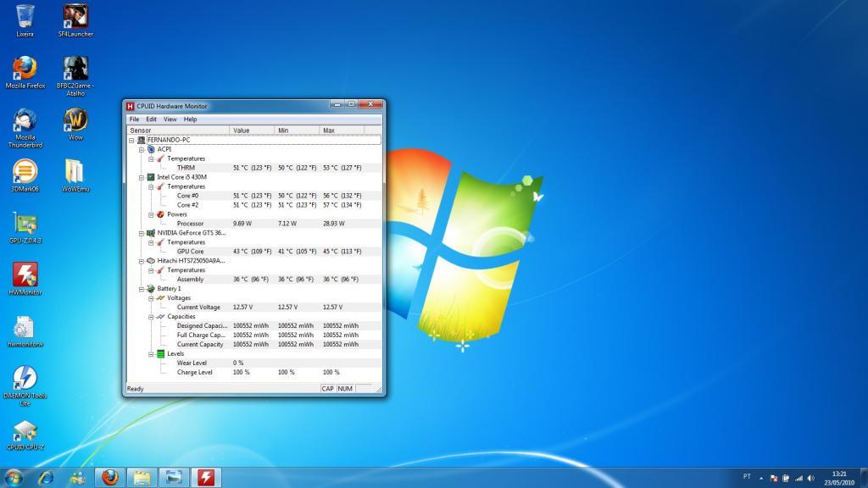This screenshot has width=868, height=488.
Task: Click the Show desktop strip by the clock
Action: [864, 478]
